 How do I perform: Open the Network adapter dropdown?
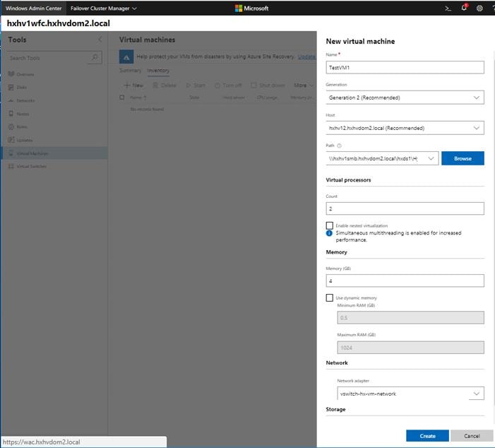coord(410,394)
